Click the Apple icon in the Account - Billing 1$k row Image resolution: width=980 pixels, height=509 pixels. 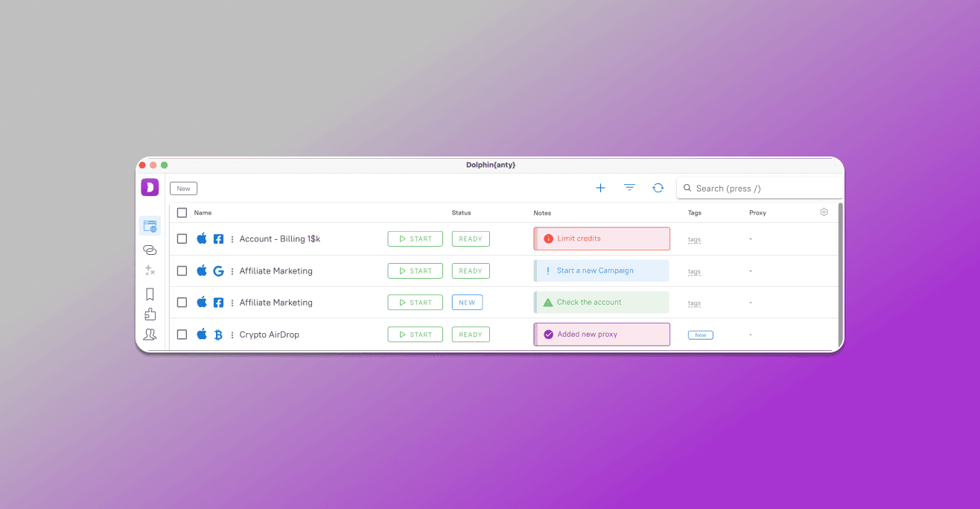[x=202, y=238]
